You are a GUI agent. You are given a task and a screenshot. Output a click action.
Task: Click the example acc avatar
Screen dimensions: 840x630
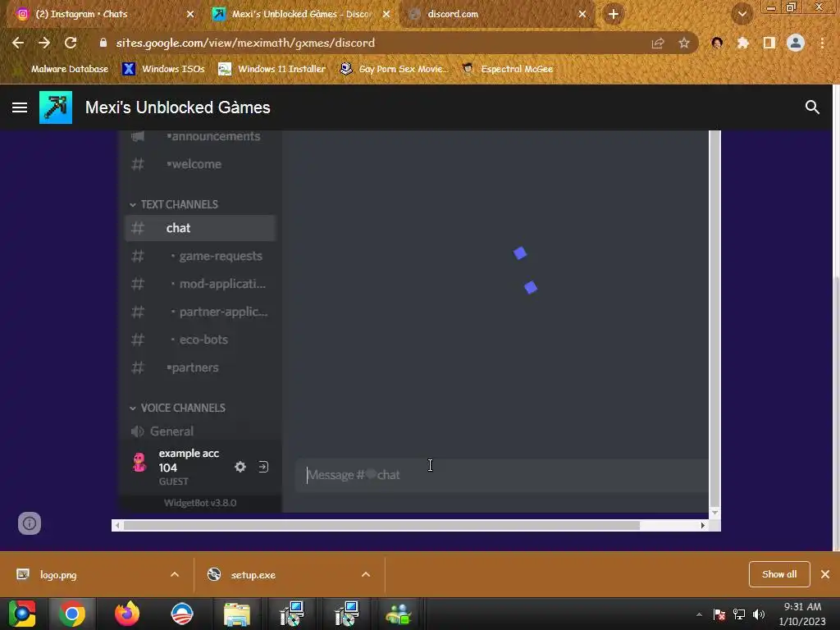click(x=139, y=462)
